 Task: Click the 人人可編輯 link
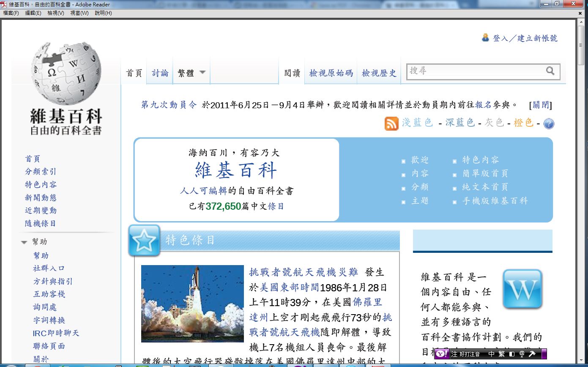point(204,191)
